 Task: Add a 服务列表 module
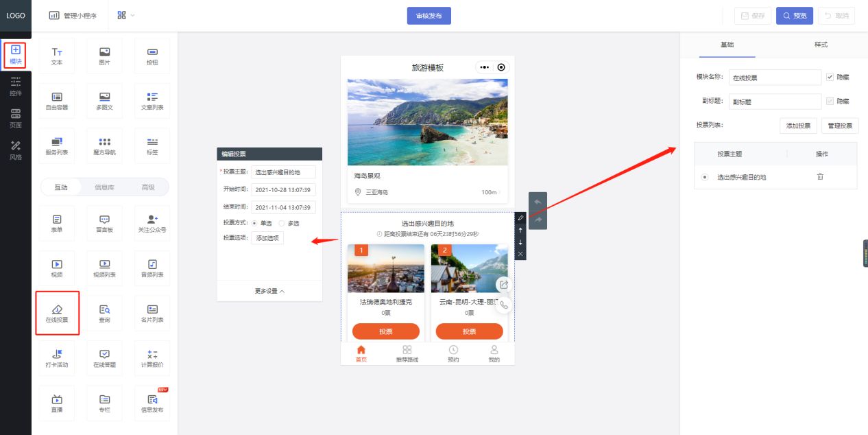coord(57,145)
